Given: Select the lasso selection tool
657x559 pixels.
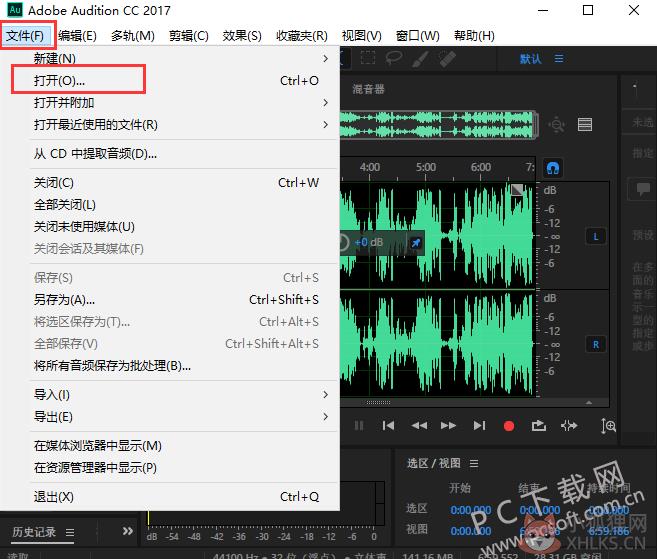Looking at the screenshot, I should coord(394,58).
